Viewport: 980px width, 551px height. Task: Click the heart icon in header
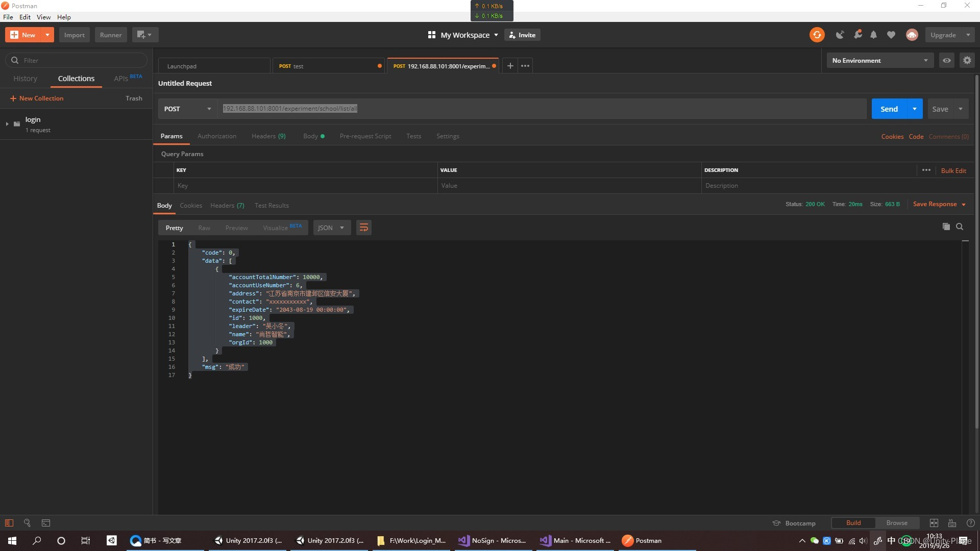(x=891, y=35)
